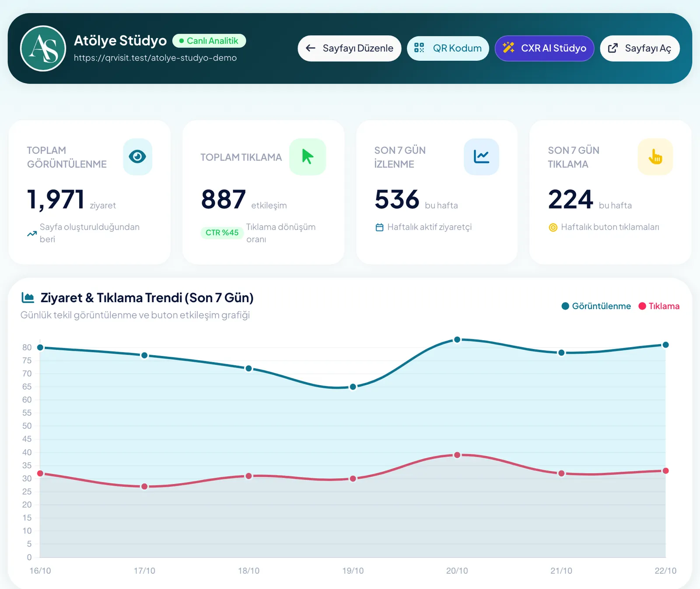Click the Tıklama data point for 16/10
This screenshot has height=589, width=700.
click(40, 474)
